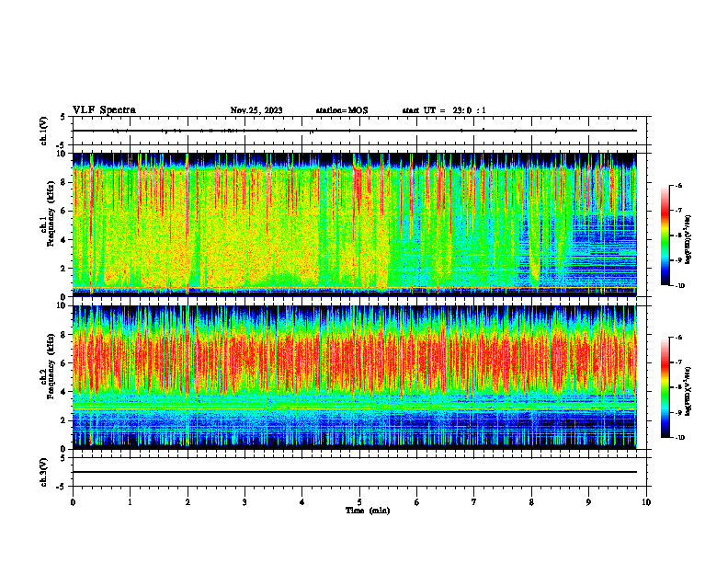
Task: Click the ch.1 voltage waveform trace
Action: pos(355,131)
